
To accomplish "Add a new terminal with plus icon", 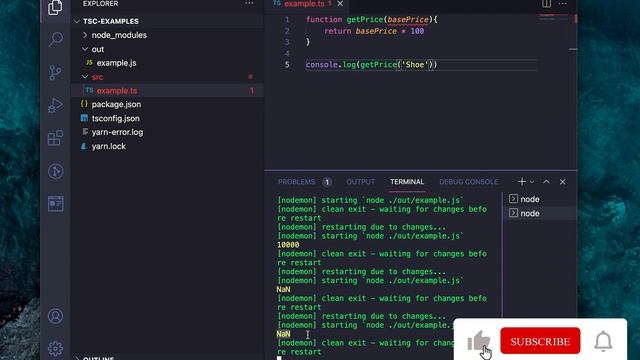I will pyautogui.click(x=521, y=182).
